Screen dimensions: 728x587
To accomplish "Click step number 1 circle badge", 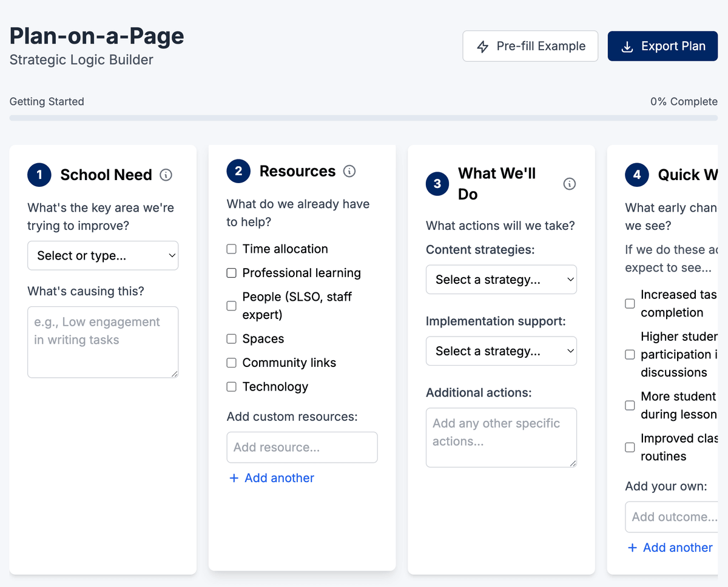I will [39, 175].
